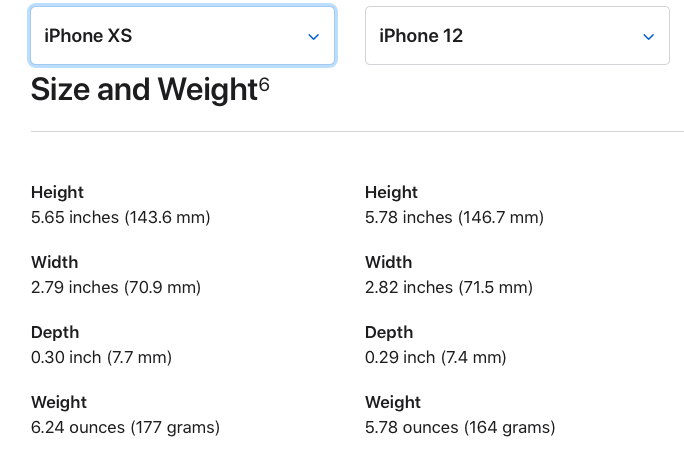Click the Depth label under iPhone XS
The image size is (684, 454).
[x=55, y=332]
